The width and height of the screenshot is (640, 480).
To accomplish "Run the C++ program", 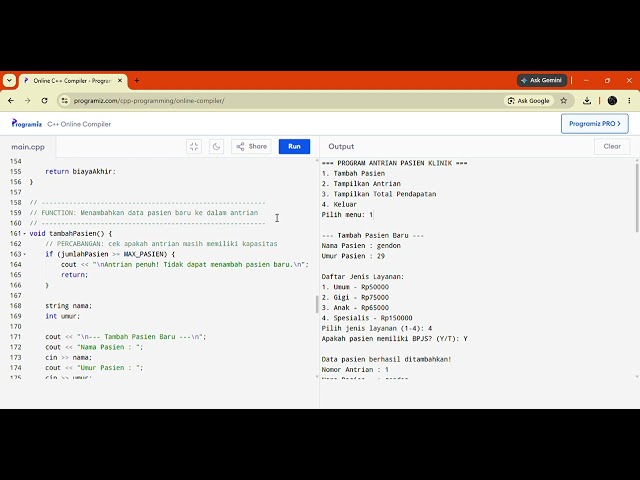I will tap(294, 147).
